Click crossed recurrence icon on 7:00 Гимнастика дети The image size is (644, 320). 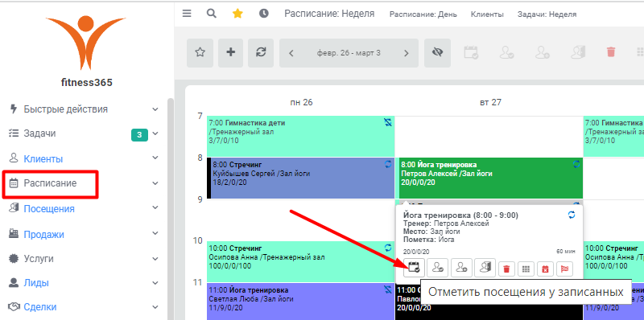tap(388, 122)
